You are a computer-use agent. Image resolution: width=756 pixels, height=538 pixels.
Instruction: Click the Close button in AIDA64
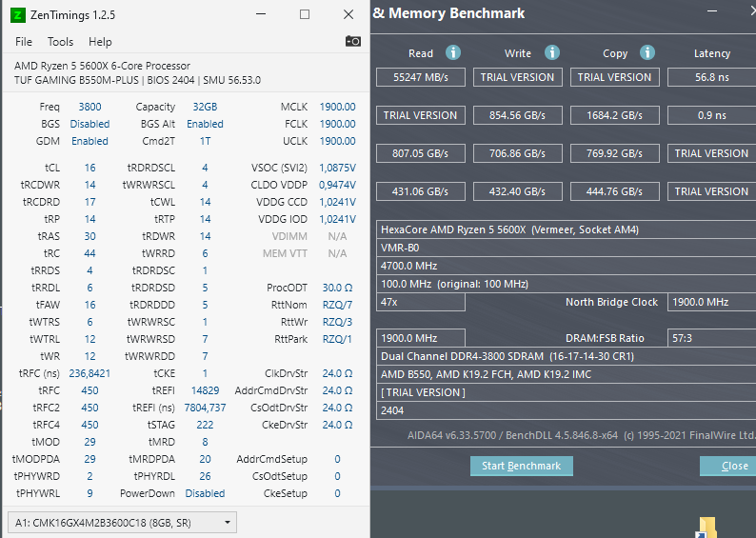(730, 466)
